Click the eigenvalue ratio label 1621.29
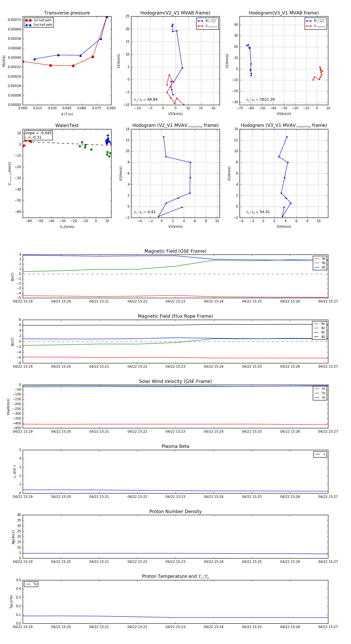This screenshot has width=351, height=644. 260,100
